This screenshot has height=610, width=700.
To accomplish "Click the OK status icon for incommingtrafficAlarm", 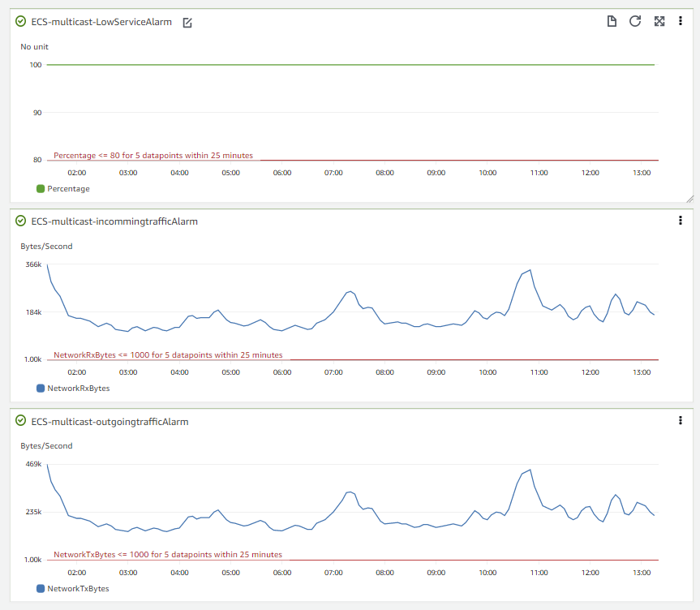I will click(x=21, y=221).
